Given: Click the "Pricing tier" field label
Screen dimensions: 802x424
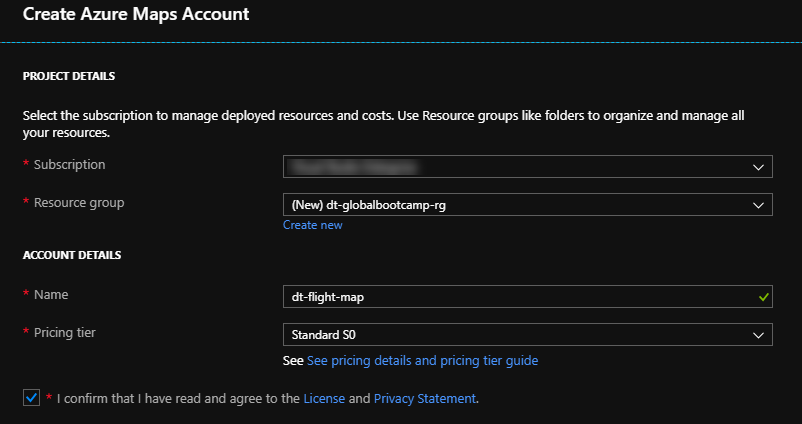Looking at the screenshot, I should [65, 332].
